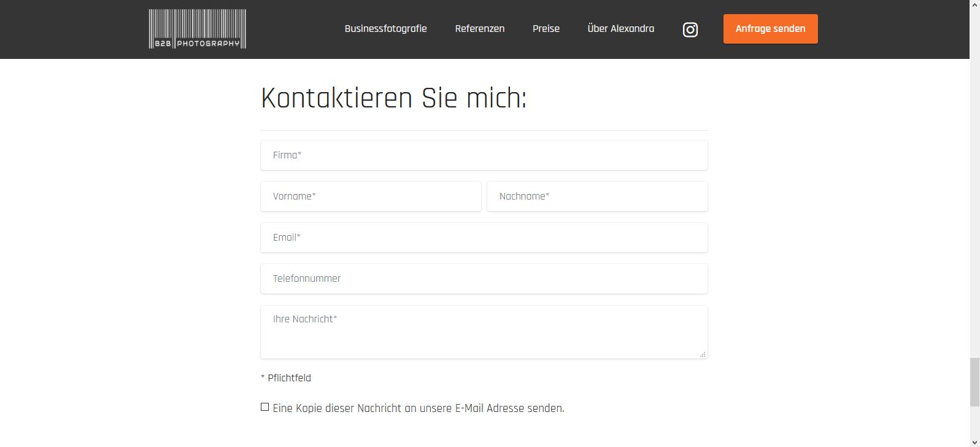Enable sending a copy of the message
980x447 pixels.
[x=264, y=407]
